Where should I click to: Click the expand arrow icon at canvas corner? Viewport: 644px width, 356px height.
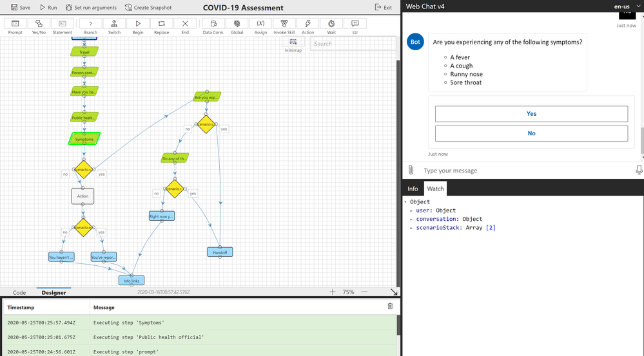coord(394,292)
